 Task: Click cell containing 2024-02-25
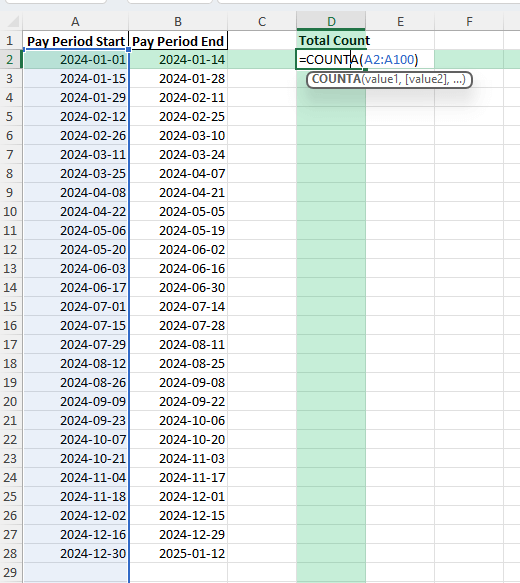pos(178,116)
